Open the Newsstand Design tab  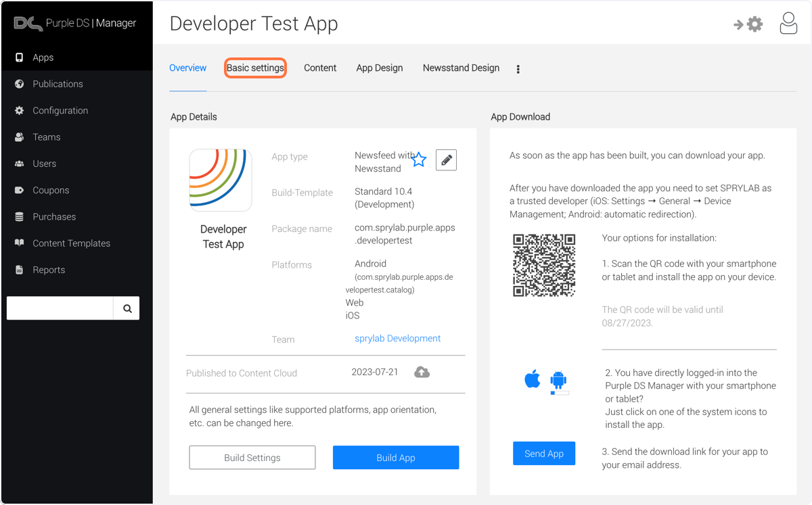461,68
